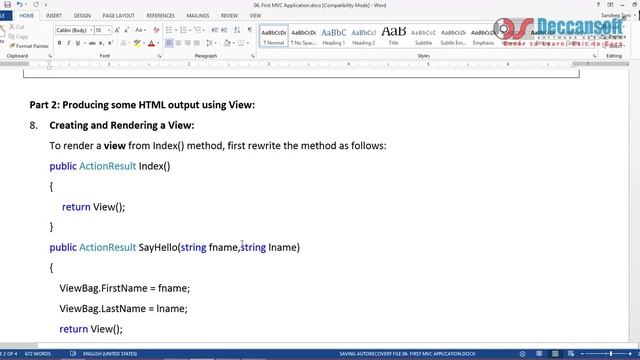Switch to REVIEW tab
The image size is (640, 360).
pos(229,16)
